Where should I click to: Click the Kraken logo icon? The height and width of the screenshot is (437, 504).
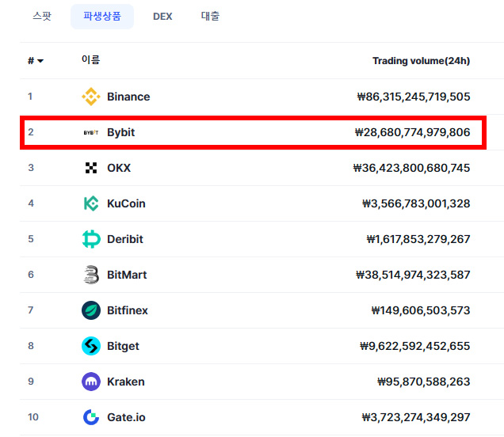pos(91,382)
